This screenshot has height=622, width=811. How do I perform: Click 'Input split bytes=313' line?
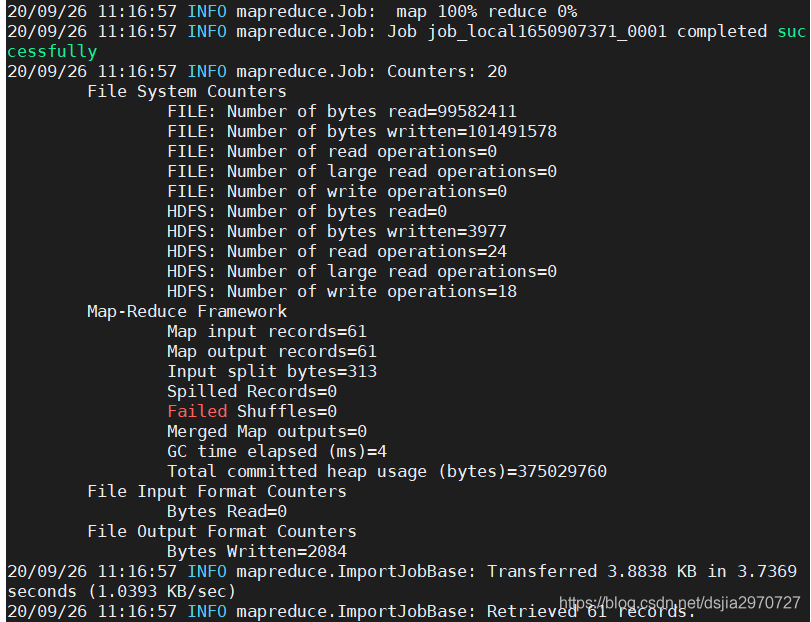(x=272, y=372)
